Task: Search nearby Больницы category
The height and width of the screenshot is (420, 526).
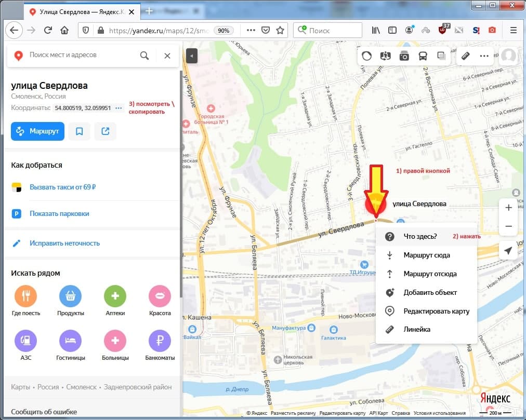Action: click(x=115, y=345)
